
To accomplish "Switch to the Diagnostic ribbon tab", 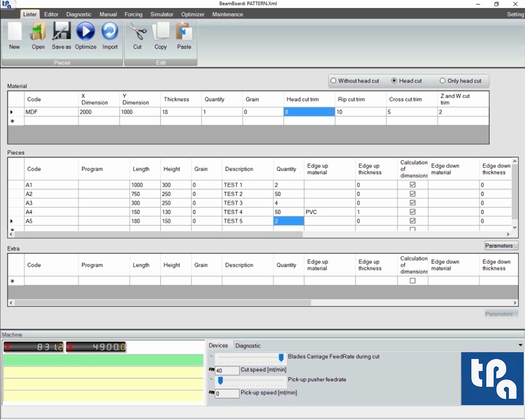I will pyautogui.click(x=79, y=14).
